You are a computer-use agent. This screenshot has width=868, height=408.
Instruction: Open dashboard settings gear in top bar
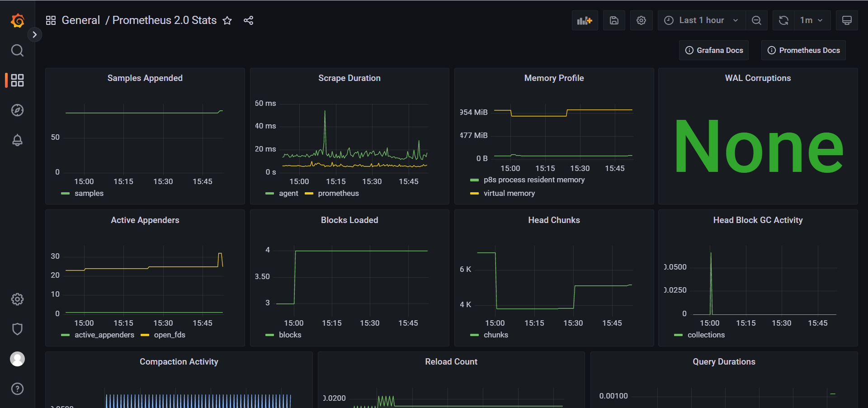(x=641, y=20)
